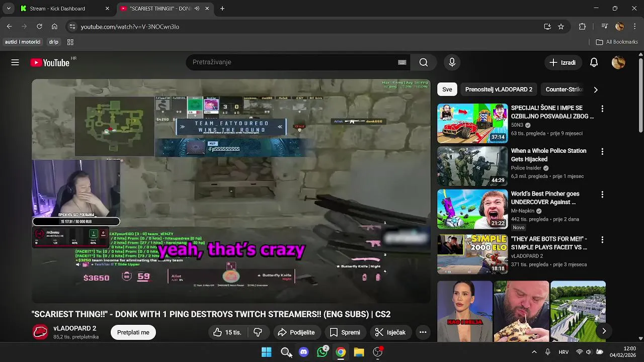Screen dimensions: 644x362
Task: Open YouTube notifications bell
Action: click(x=594, y=62)
